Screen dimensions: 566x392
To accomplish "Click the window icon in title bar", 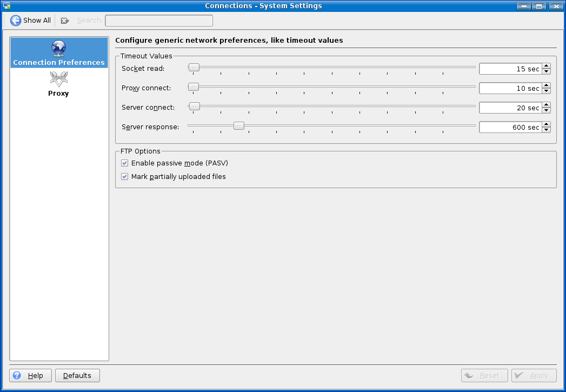I will [6, 6].
